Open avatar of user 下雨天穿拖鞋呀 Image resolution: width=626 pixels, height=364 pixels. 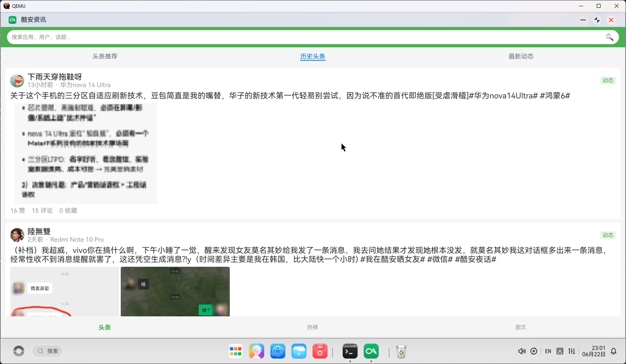(17, 80)
